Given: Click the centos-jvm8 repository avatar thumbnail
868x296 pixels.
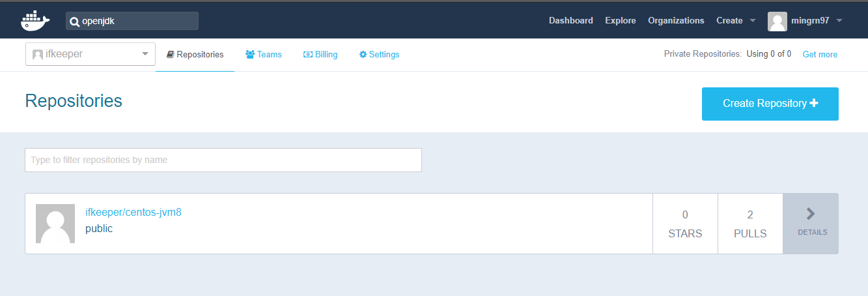Looking at the screenshot, I should (x=55, y=224).
